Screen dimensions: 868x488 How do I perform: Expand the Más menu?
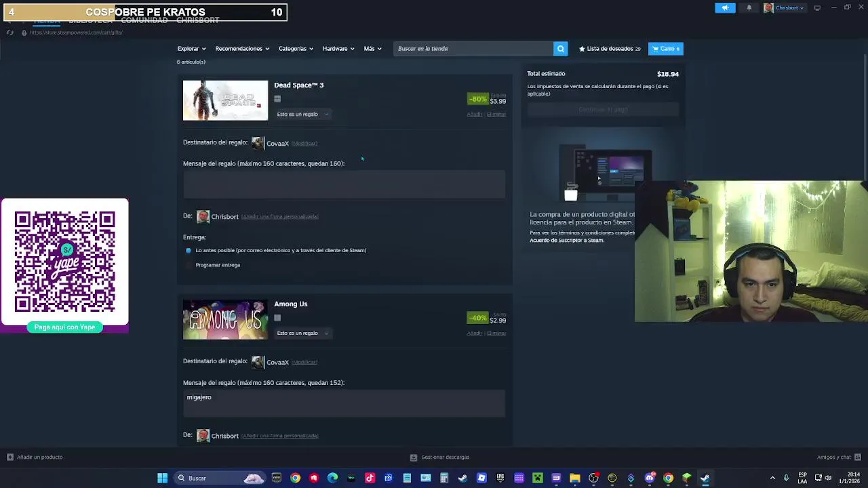(372, 49)
